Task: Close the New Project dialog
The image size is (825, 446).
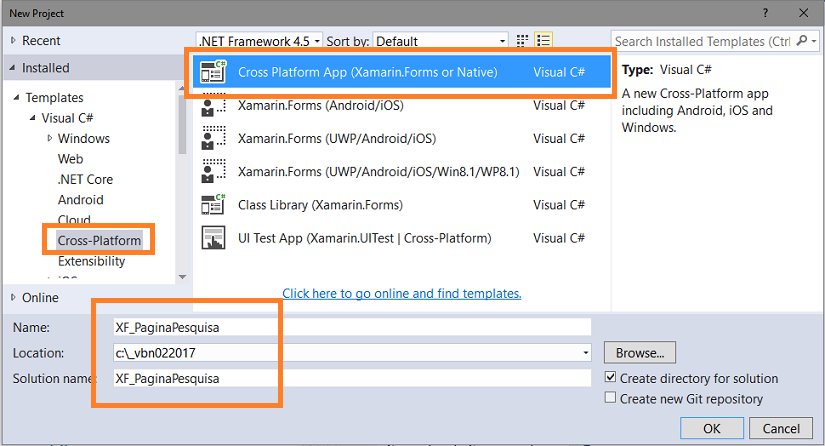Action: [x=803, y=13]
